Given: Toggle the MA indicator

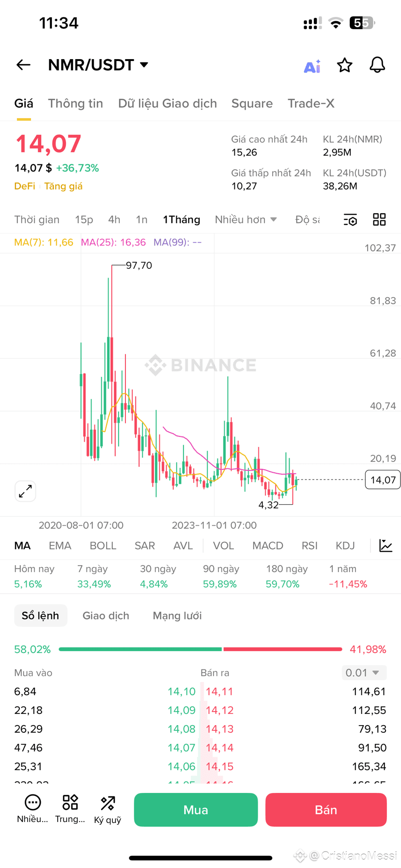Looking at the screenshot, I should click(x=22, y=546).
